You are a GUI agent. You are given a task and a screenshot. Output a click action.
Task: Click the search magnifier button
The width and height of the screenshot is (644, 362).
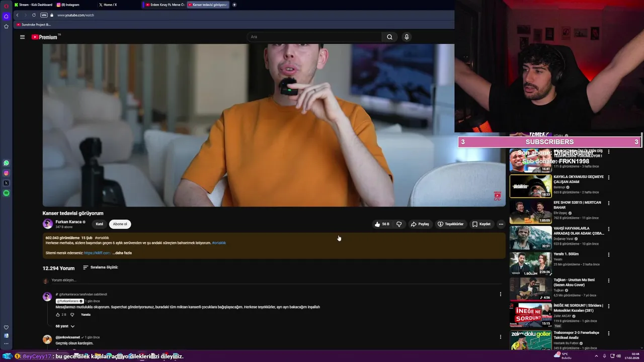pos(389,37)
